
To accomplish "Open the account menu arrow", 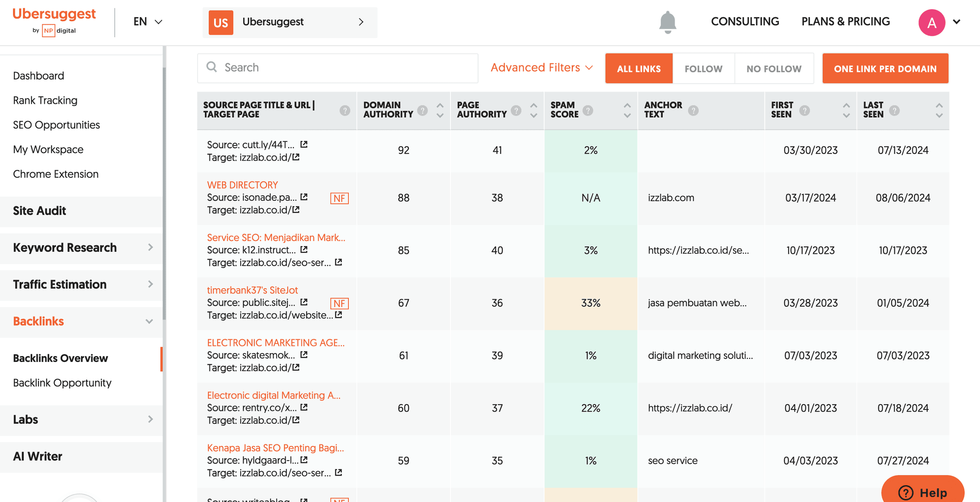I will pos(957,22).
